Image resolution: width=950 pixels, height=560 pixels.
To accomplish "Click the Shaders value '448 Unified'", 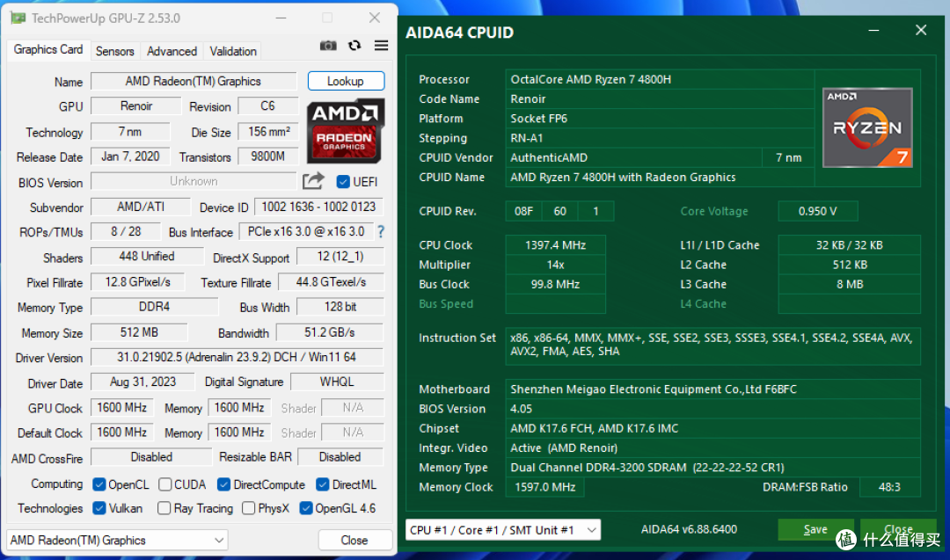I will [147, 256].
